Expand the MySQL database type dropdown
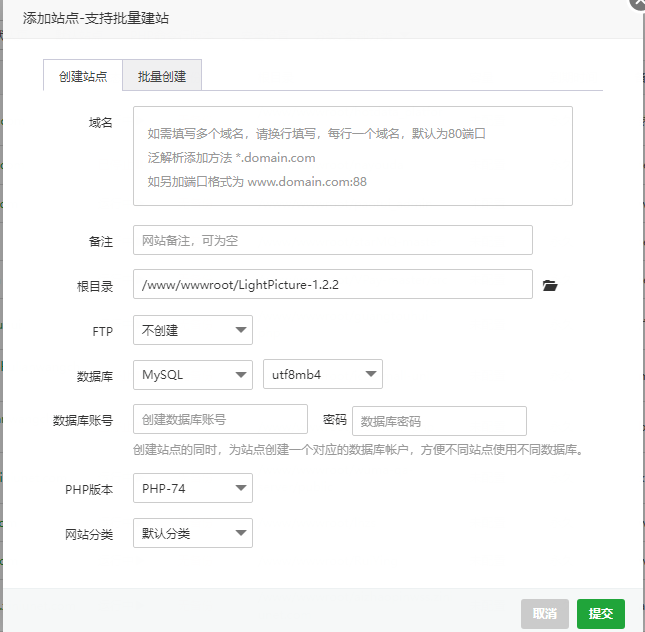This screenshot has height=632, width=645. pos(193,374)
